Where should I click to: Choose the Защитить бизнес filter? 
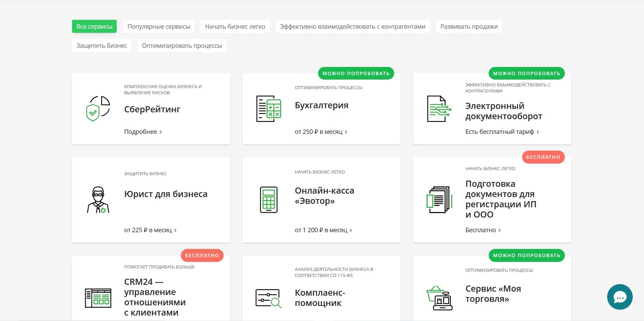[x=101, y=46]
